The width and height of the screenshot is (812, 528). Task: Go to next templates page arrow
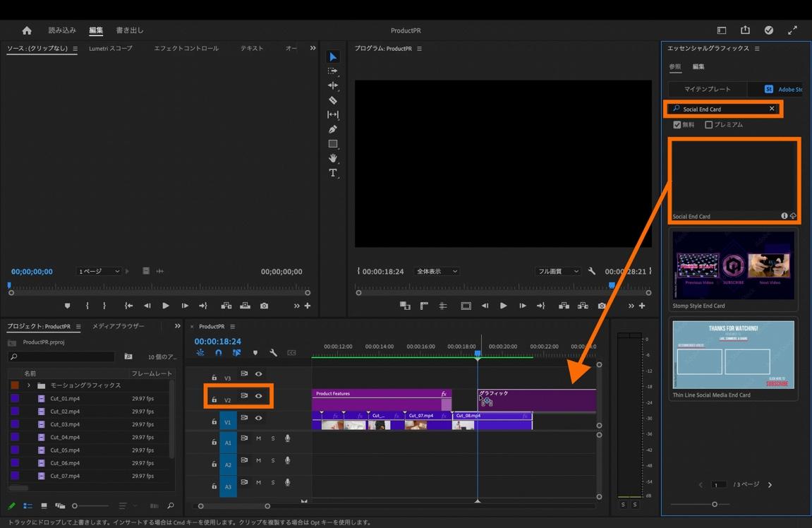770,485
